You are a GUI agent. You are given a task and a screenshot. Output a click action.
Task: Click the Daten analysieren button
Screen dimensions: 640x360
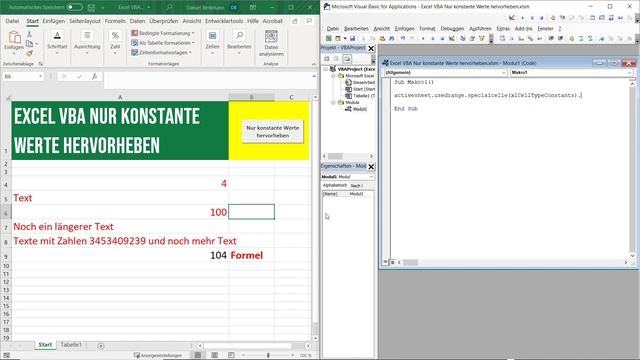[x=271, y=43]
